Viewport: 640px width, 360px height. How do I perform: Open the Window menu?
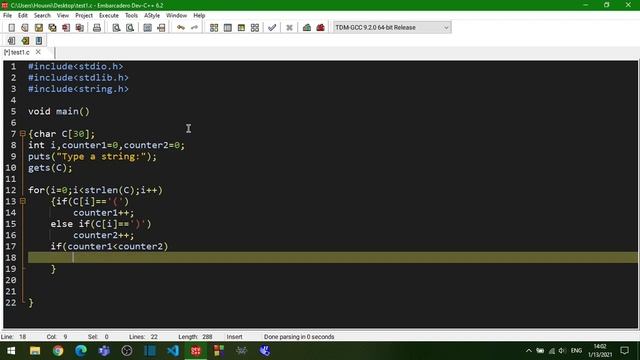[176, 16]
